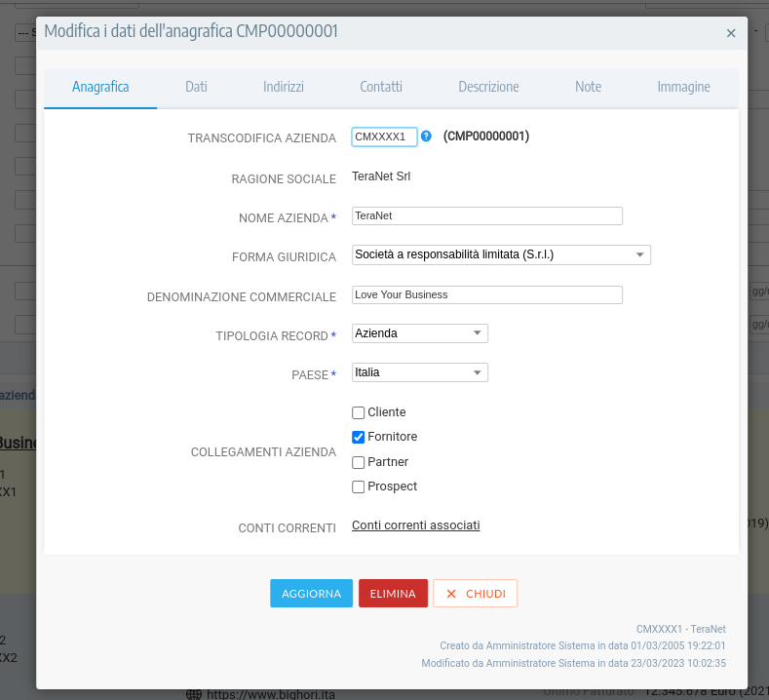Viewport: 769px width, 700px height.
Task: Expand the Tipologia Record dropdown
Action: (x=419, y=333)
